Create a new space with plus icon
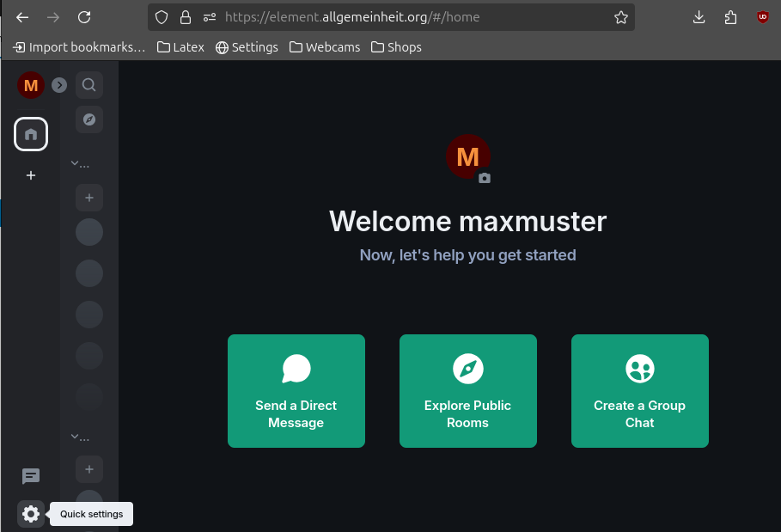 [31, 175]
